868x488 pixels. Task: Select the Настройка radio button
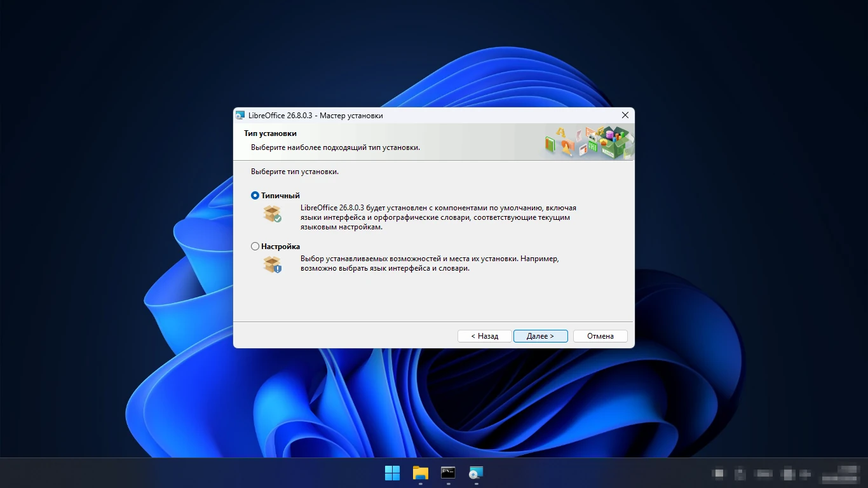pyautogui.click(x=255, y=247)
